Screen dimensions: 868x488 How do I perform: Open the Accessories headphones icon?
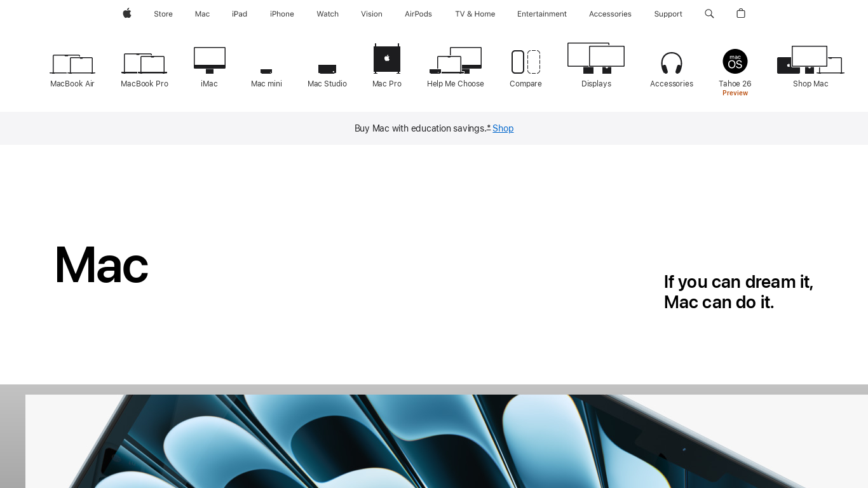click(672, 63)
